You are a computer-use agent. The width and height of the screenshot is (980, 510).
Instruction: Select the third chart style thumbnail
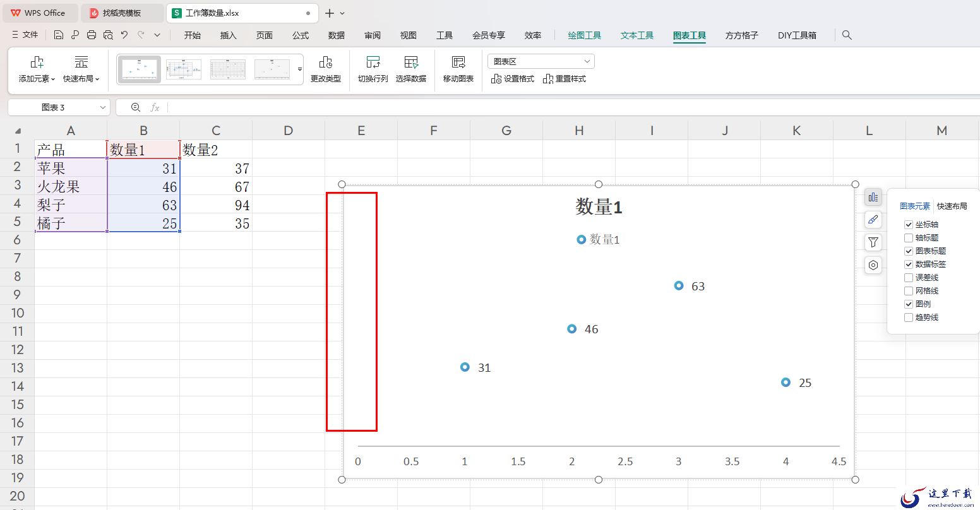point(228,69)
